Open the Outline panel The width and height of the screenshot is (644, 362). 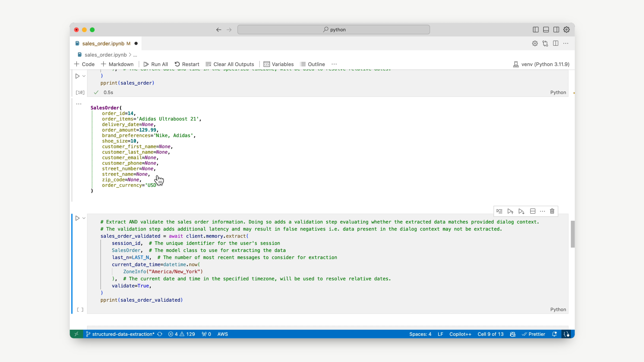click(315, 64)
